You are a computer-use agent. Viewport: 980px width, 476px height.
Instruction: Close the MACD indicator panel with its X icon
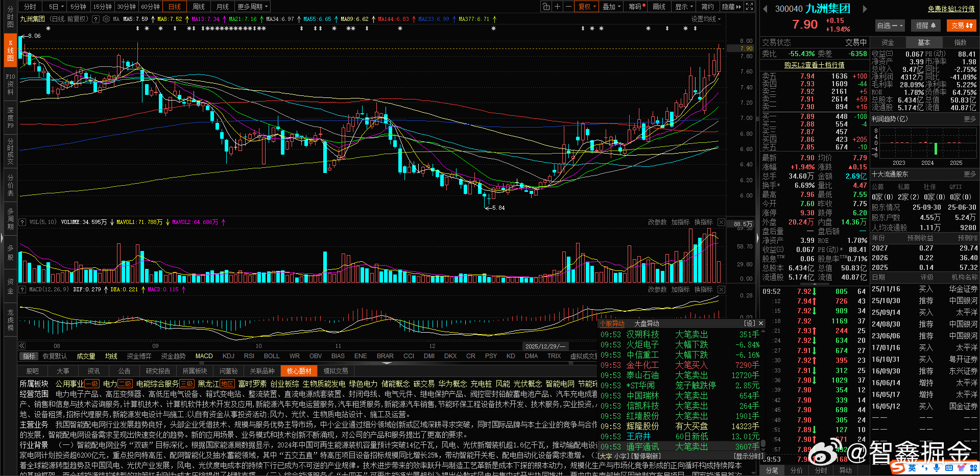point(721,289)
